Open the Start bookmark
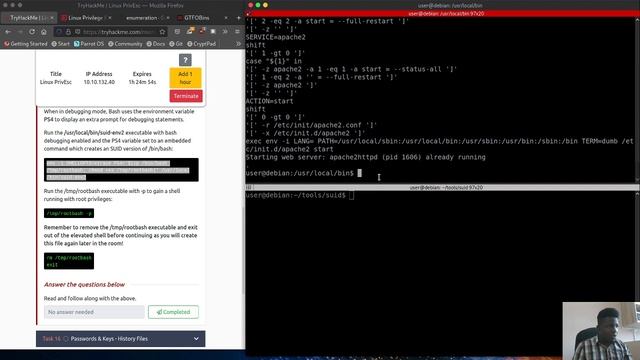640x360 pixels. [60, 44]
